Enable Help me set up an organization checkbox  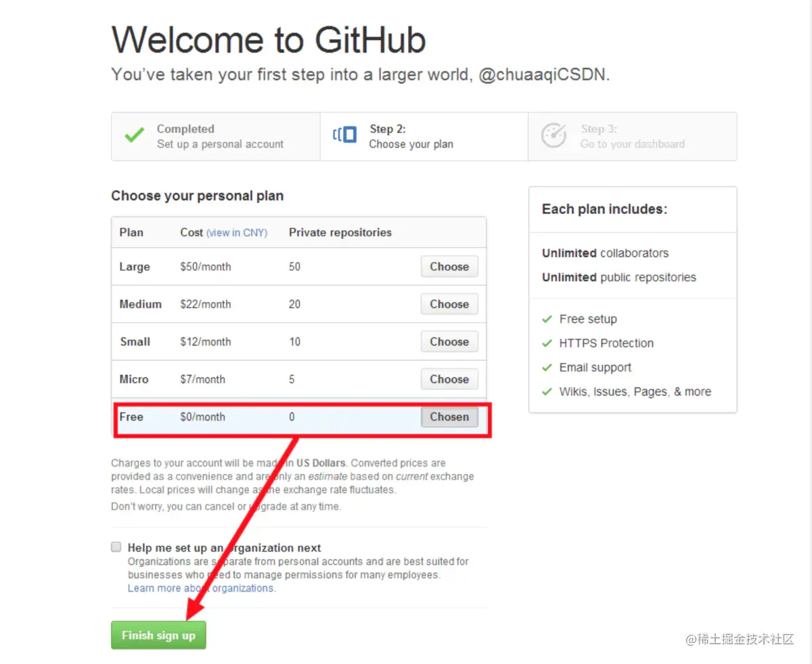tap(116, 547)
